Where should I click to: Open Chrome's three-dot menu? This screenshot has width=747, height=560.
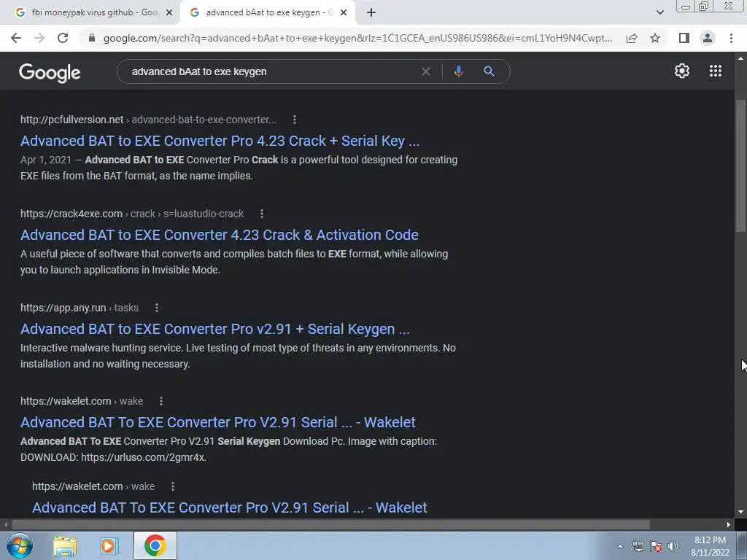click(x=731, y=38)
